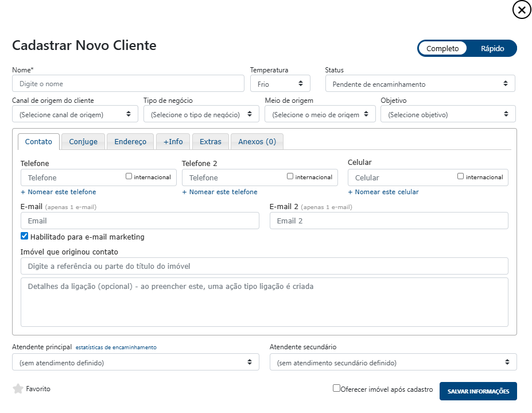Open the Conjuge tab
This screenshot has height=413, width=532.
[83, 142]
